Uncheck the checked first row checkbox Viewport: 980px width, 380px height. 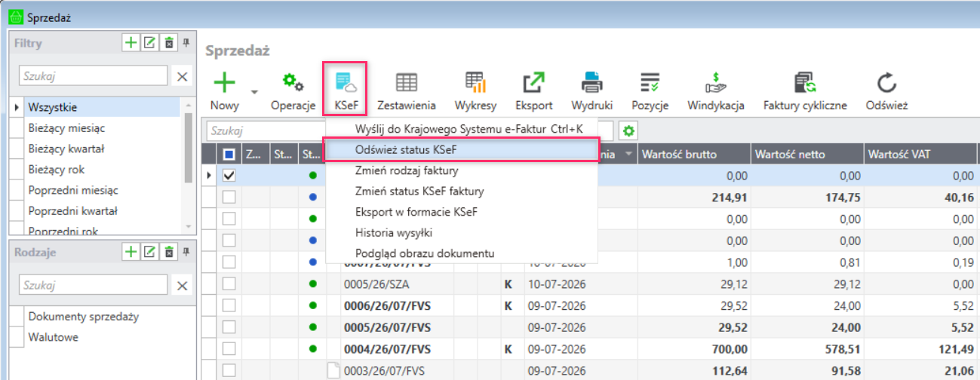tap(229, 175)
